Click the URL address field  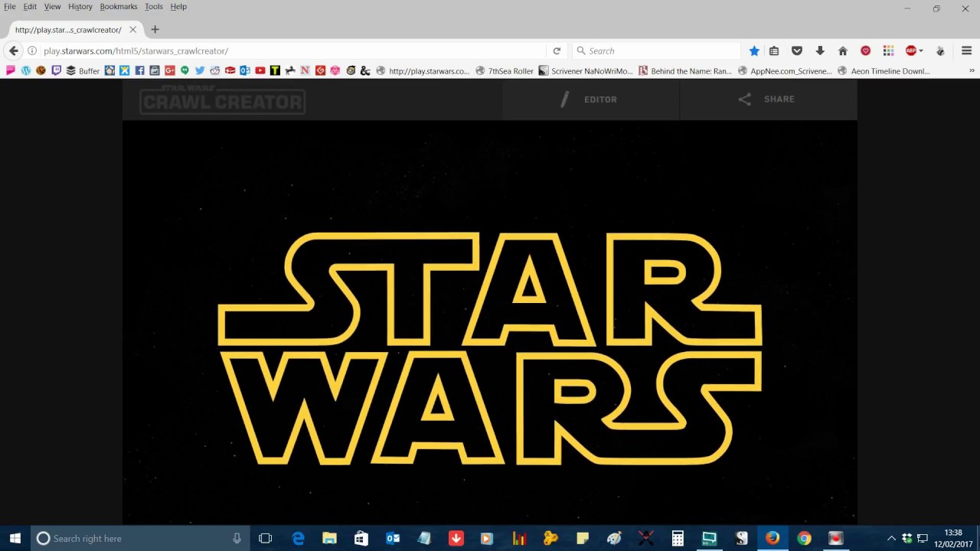[295, 51]
